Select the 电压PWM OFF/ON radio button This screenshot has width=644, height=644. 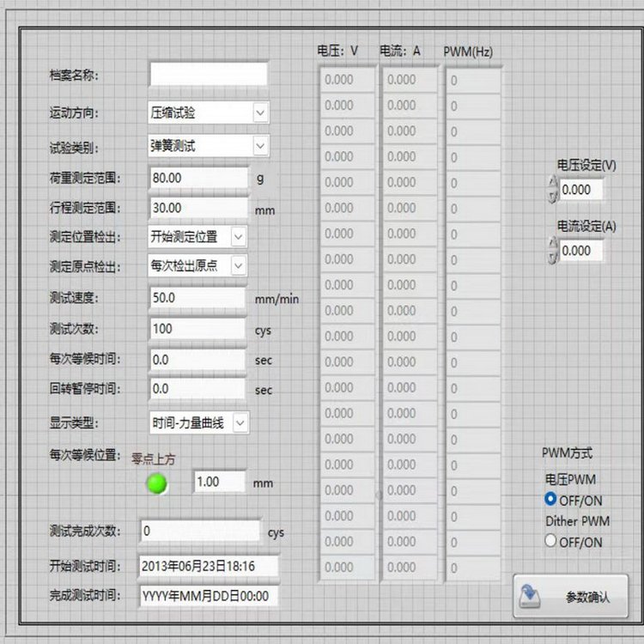(550, 500)
